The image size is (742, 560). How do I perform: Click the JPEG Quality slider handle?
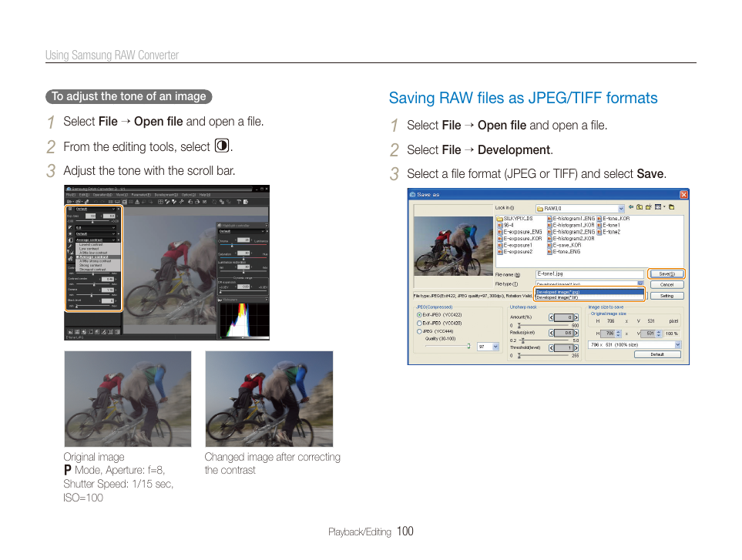468,346
